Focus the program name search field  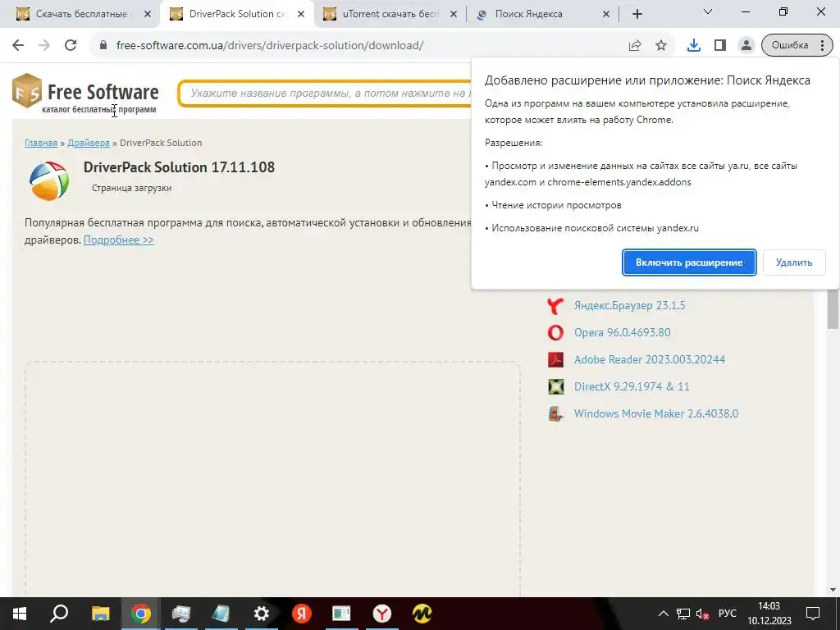(x=325, y=94)
